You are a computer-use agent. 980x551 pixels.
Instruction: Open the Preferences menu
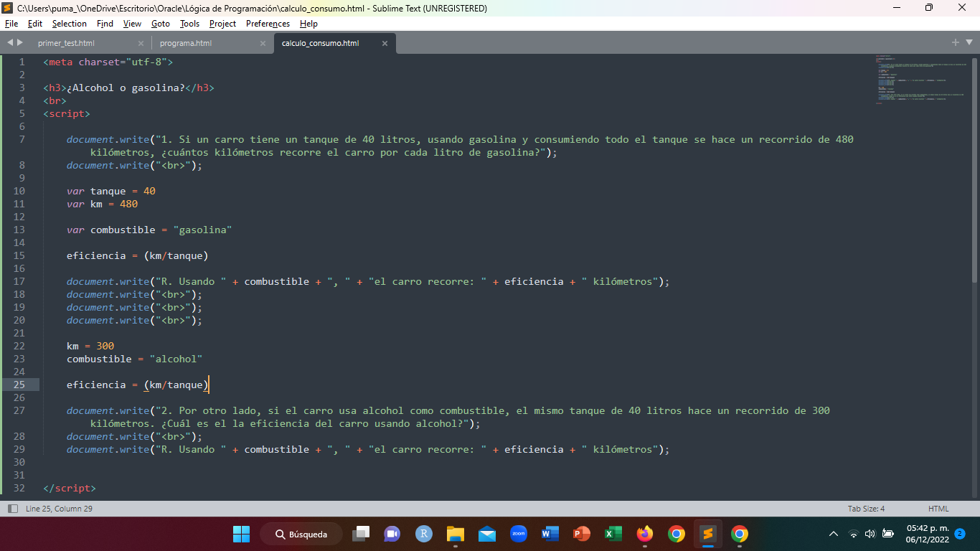pos(268,24)
